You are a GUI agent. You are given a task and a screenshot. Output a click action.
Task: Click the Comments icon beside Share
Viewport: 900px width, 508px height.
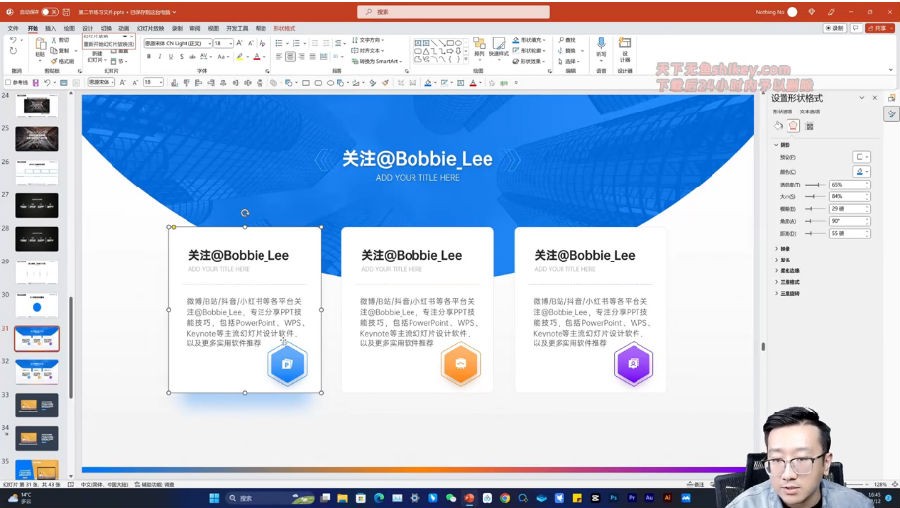(856, 28)
